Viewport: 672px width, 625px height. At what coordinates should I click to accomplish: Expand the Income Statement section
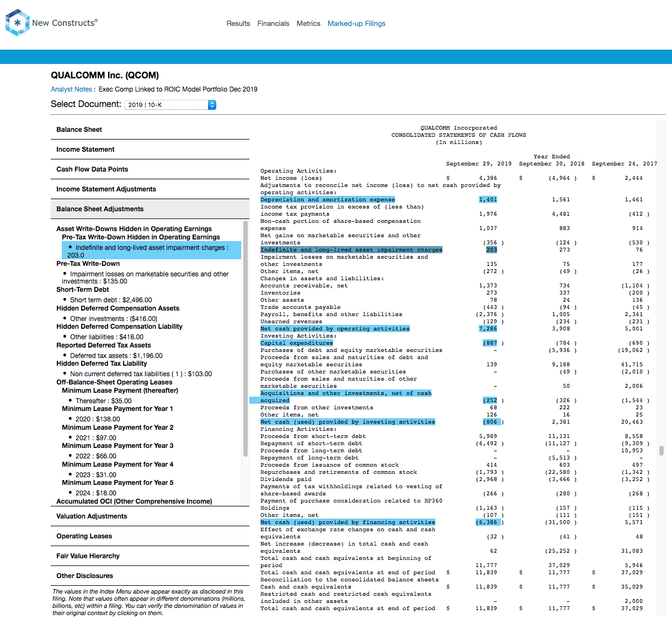tap(150, 149)
